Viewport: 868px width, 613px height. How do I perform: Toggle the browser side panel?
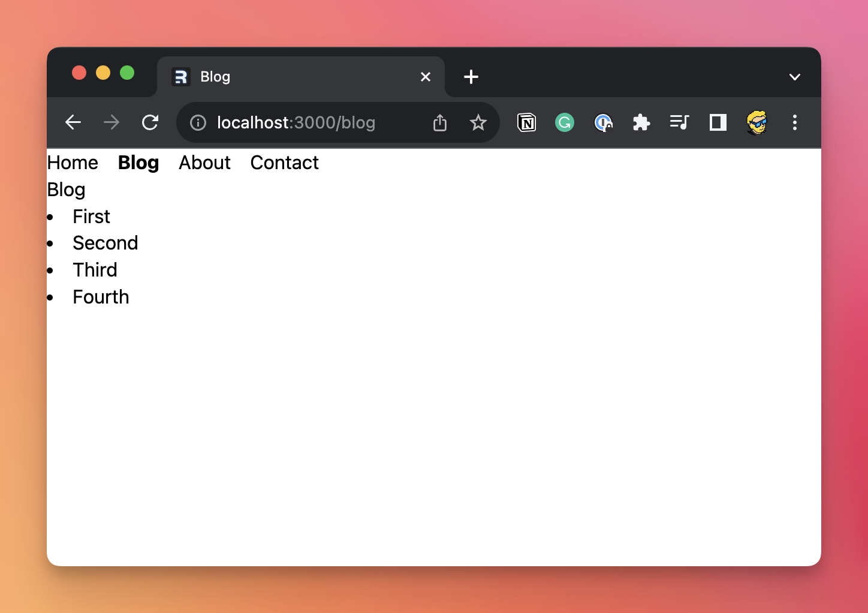(x=718, y=122)
